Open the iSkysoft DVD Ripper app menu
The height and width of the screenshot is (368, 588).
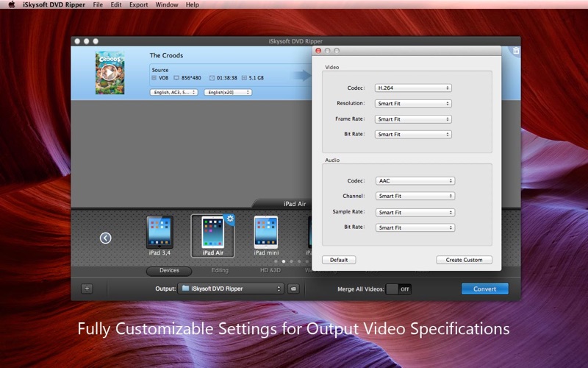point(54,4)
